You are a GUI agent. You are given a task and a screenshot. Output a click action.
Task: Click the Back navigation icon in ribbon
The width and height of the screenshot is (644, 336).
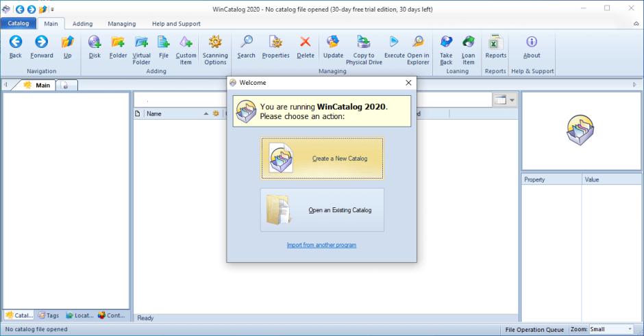click(x=16, y=47)
